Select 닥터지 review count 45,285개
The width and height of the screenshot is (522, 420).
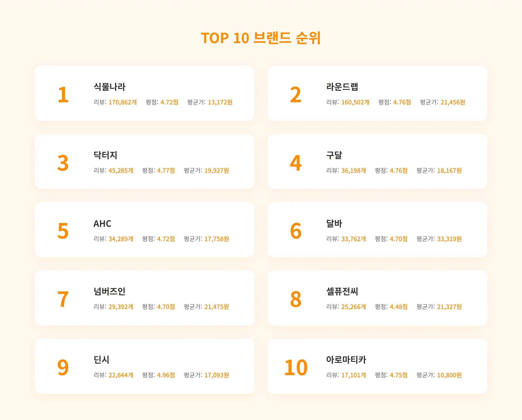[x=121, y=171]
